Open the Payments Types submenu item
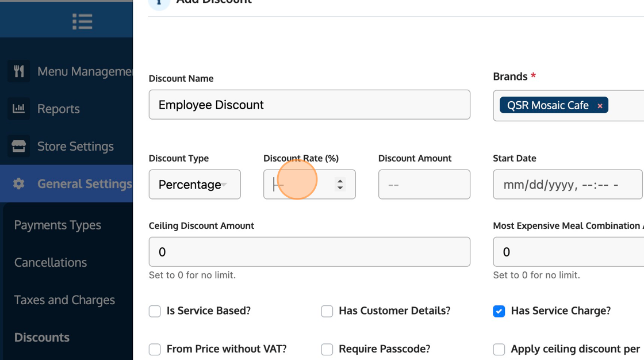Image resolution: width=644 pixels, height=360 pixels. point(57,225)
